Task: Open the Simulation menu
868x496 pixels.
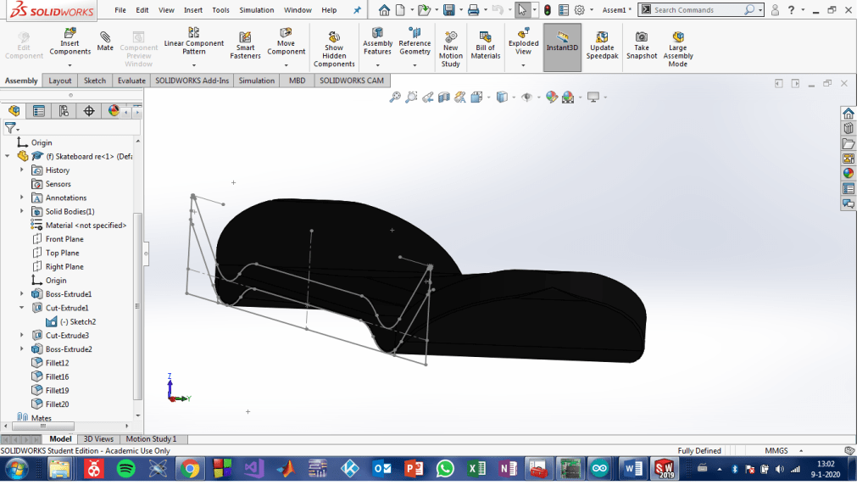Action: [x=256, y=10]
